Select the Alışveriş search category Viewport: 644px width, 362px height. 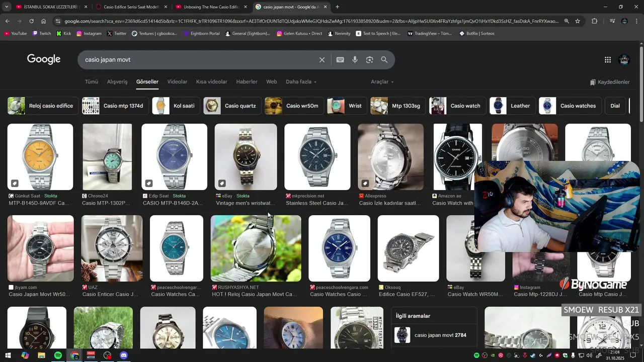coord(117,81)
